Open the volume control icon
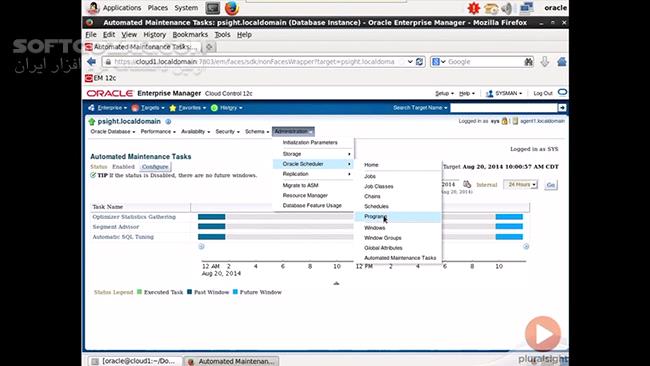Image resolution: width=650 pixels, height=366 pixels. tap(507, 8)
